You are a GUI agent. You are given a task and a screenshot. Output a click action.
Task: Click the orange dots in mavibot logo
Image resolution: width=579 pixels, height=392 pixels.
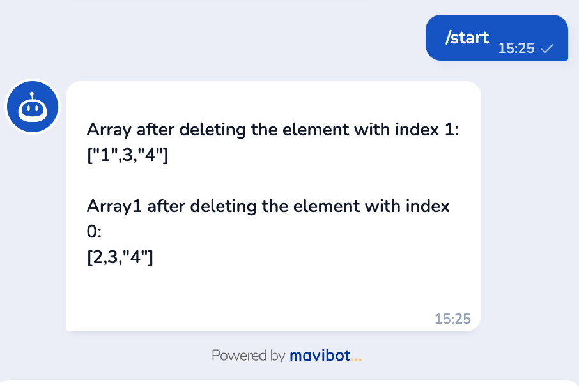coord(357,358)
